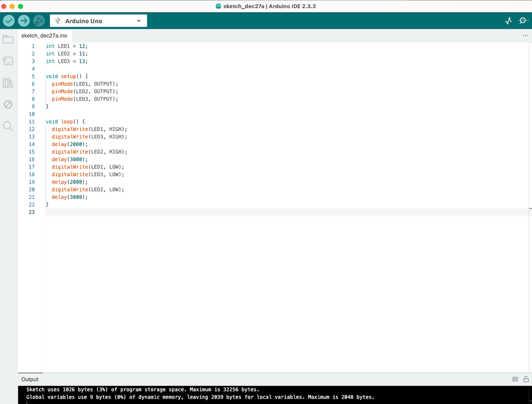Image resolution: width=532 pixels, height=404 pixels.
Task: Click 'pinMode(LED3, OUTPUT);' line
Action: pyautogui.click(x=85, y=99)
